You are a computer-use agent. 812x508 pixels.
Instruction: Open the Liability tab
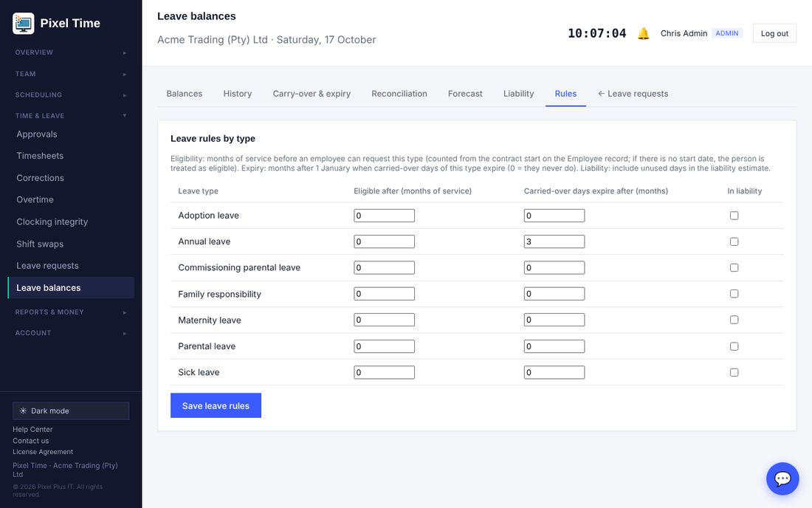coord(518,94)
